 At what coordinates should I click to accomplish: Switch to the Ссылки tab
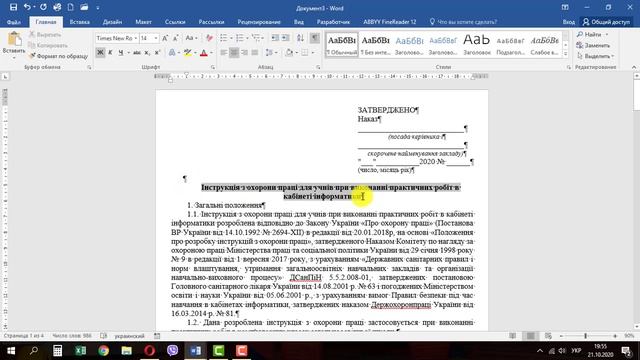click(175, 22)
